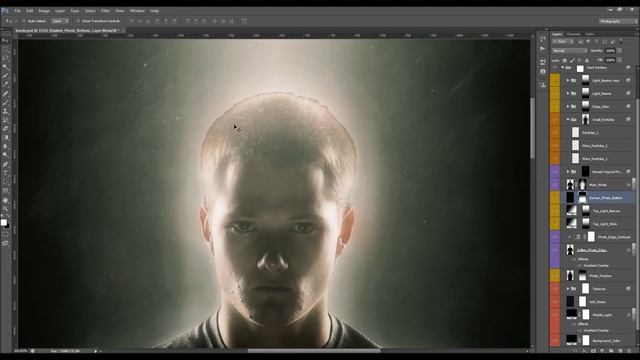Click lock transparent pixels icon
This screenshot has height=360, width=640.
[564, 60]
